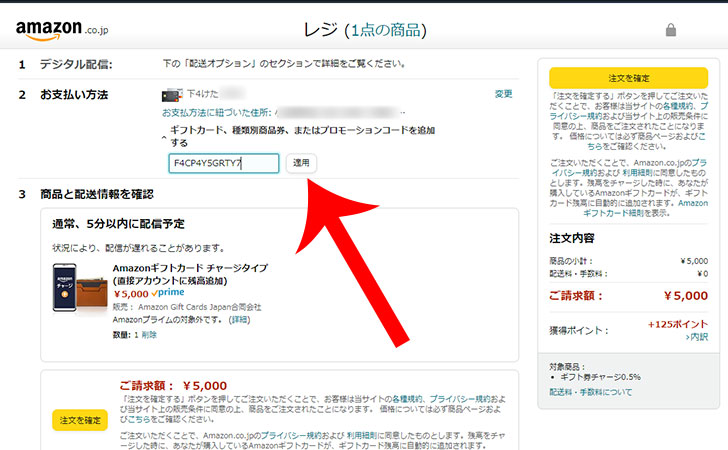Open 利用細則 link in the right sidebar

tap(637, 173)
